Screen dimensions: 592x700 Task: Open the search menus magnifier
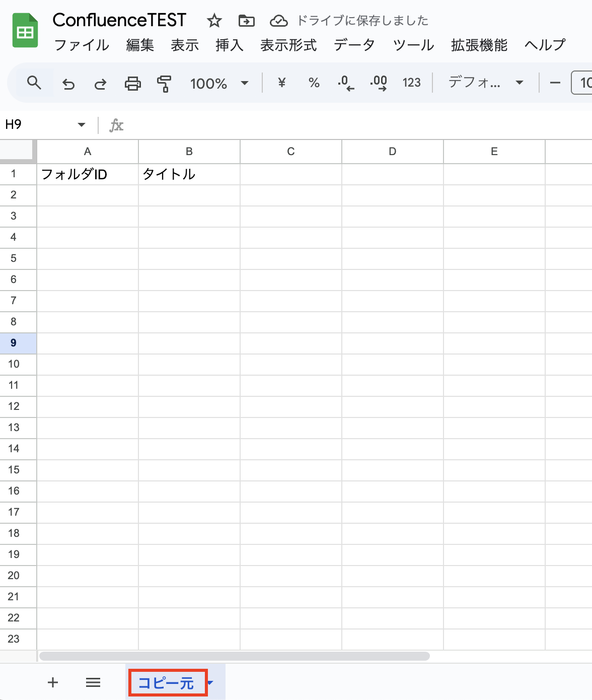(34, 83)
